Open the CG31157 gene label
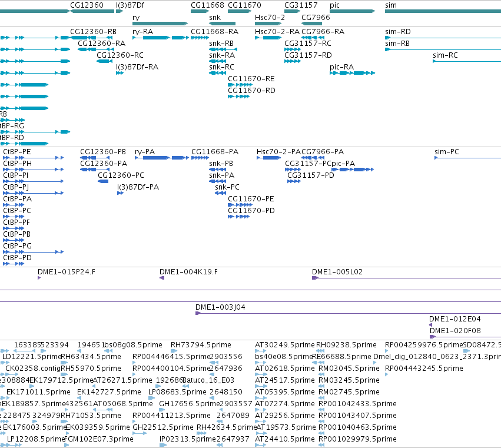The image size is (501, 448). (x=301, y=5)
